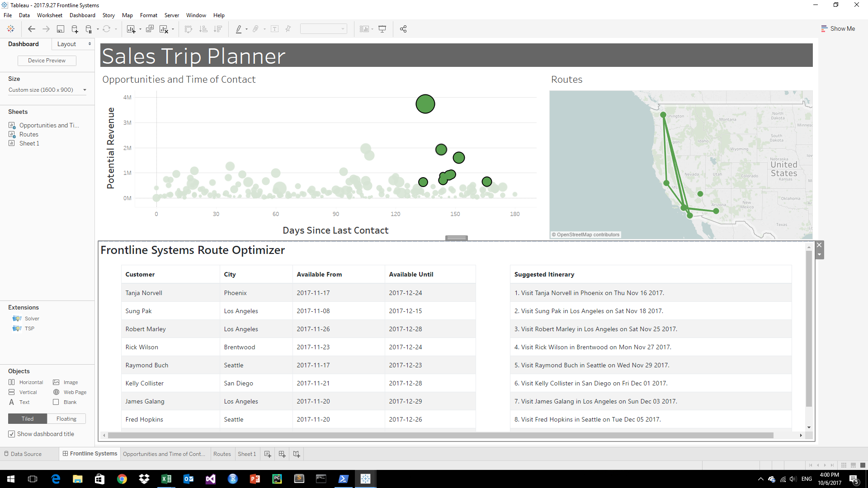The image size is (868, 488).
Task: Expand the Clear Sheet dropdown arrow
Action: (x=173, y=29)
